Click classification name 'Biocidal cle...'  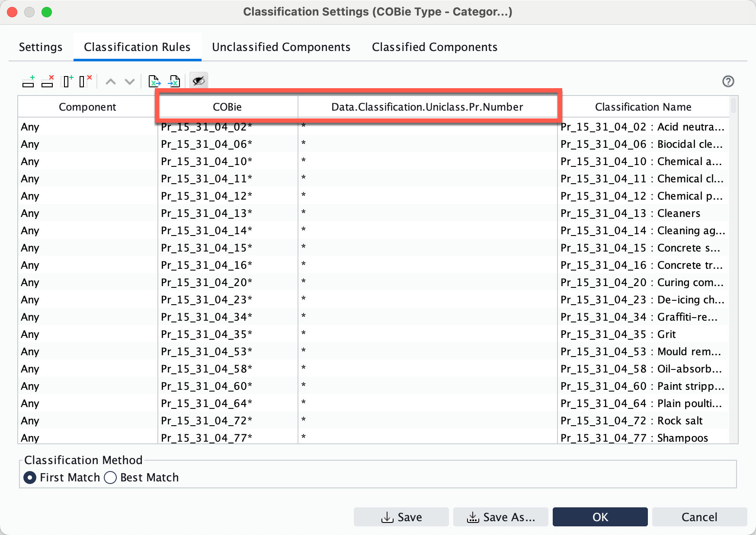coord(644,144)
